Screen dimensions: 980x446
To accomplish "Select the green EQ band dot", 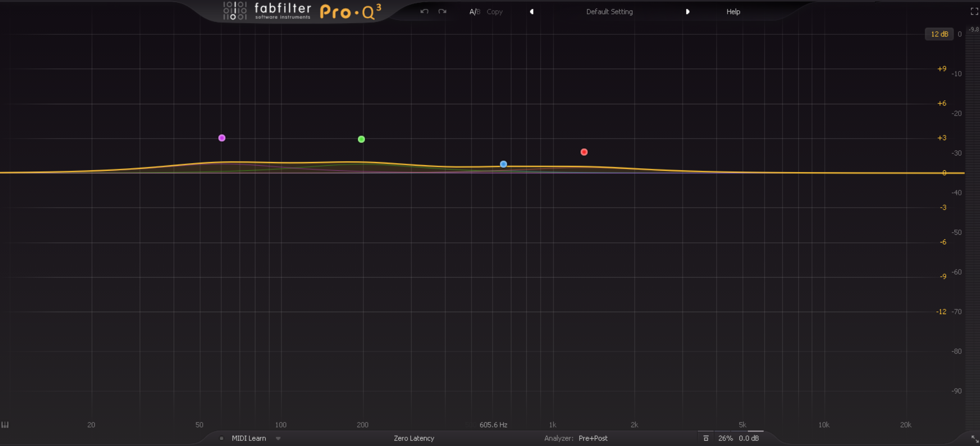I will pos(361,139).
